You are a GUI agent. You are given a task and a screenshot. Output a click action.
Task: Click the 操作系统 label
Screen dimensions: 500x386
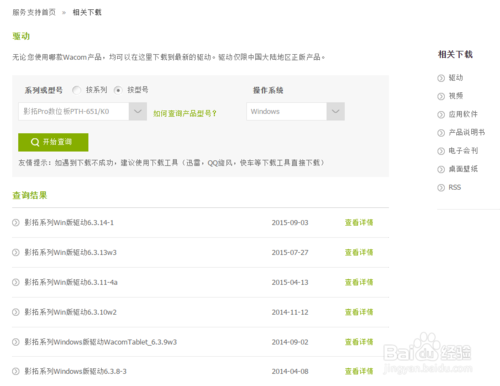[268, 90]
